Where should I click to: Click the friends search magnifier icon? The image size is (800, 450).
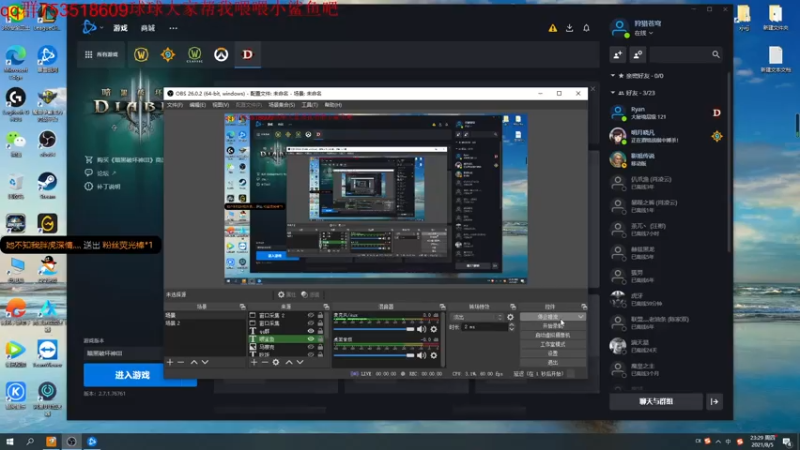click(x=716, y=55)
